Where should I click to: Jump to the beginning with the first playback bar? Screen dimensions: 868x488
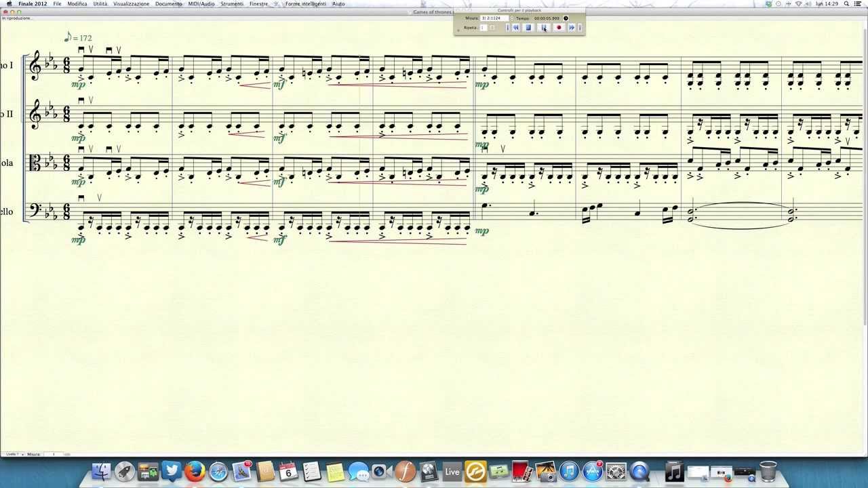click(507, 27)
